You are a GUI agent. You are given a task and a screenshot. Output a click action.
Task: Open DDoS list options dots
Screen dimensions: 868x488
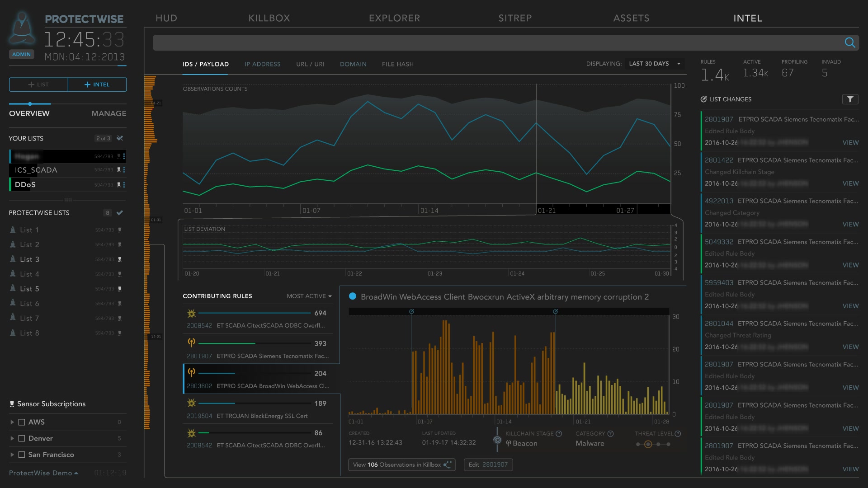pyautogui.click(x=124, y=185)
